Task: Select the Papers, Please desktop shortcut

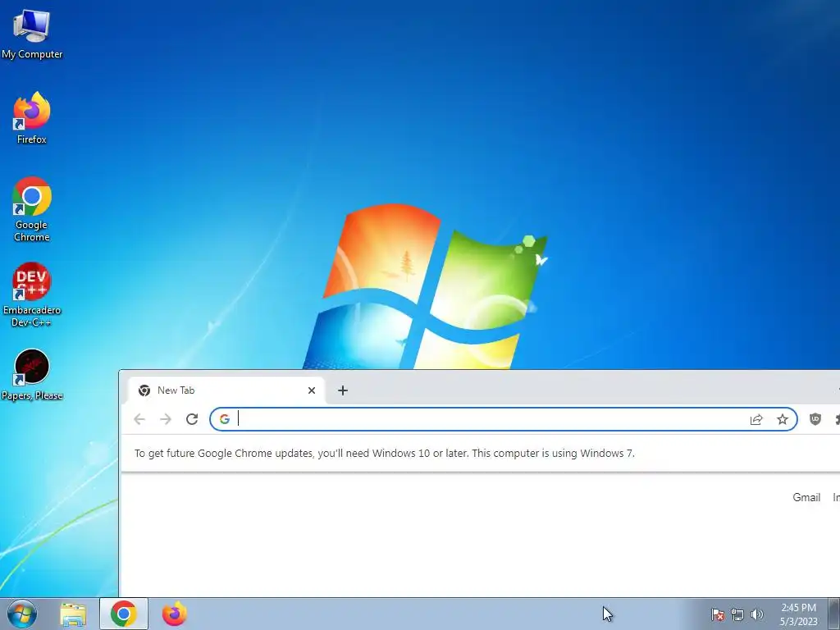Action: 32,375
